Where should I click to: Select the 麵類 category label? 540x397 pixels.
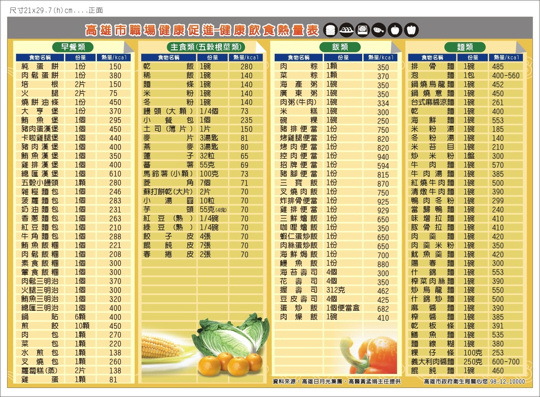[x=465, y=47]
